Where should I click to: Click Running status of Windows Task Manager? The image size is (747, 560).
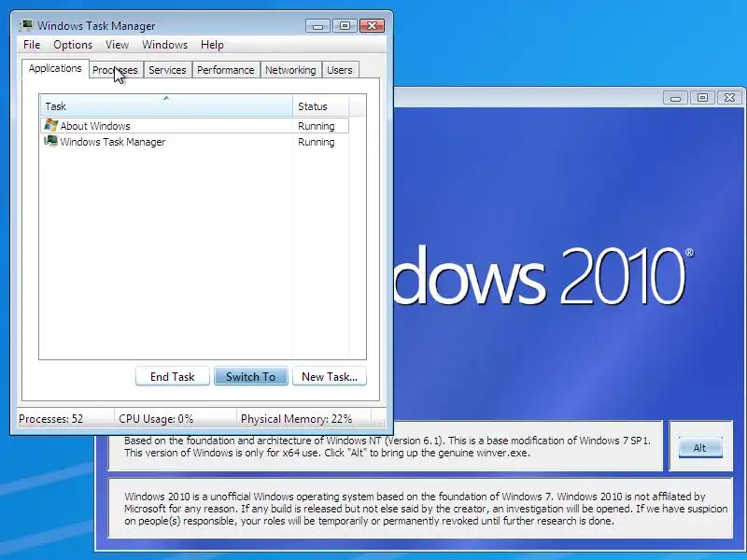tap(317, 142)
